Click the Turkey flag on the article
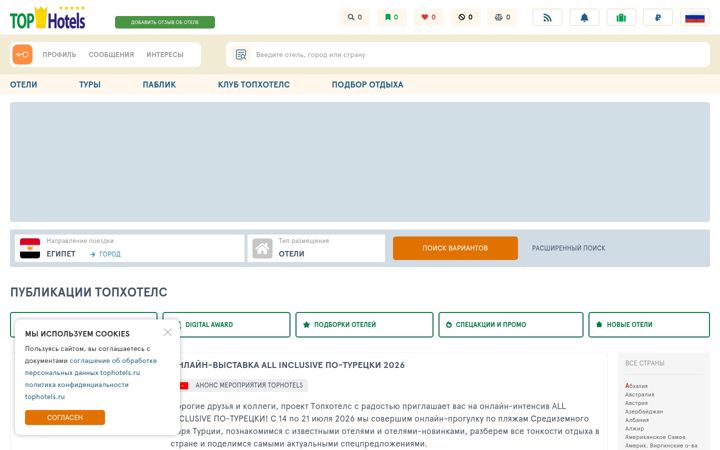 tap(184, 385)
